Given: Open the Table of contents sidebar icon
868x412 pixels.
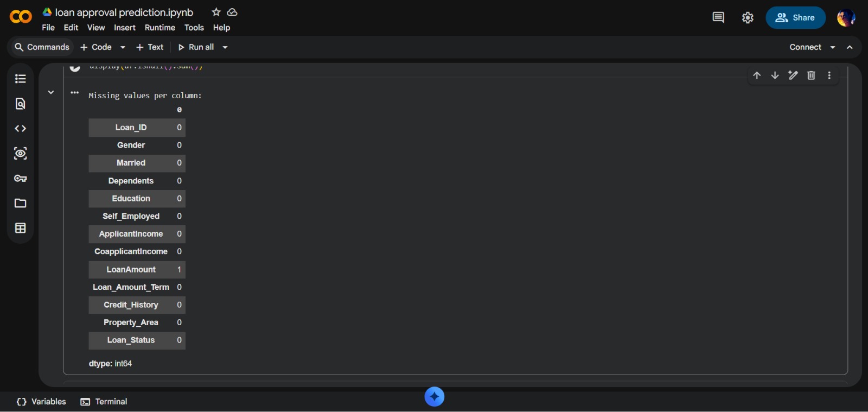Looking at the screenshot, I should click(x=21, y=79).
